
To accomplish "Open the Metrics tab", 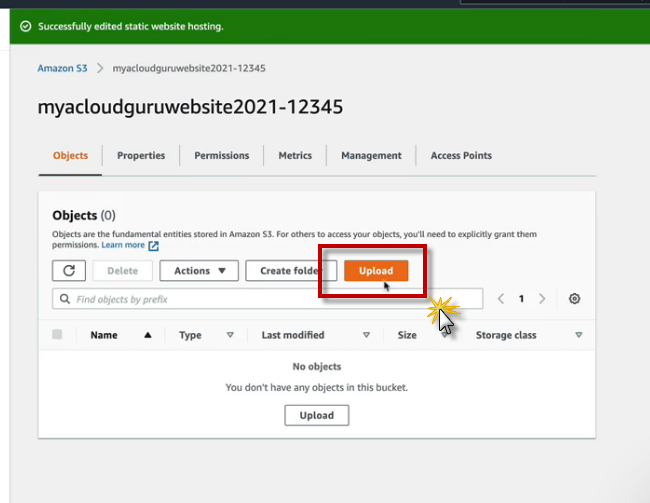I will (295, 156).
